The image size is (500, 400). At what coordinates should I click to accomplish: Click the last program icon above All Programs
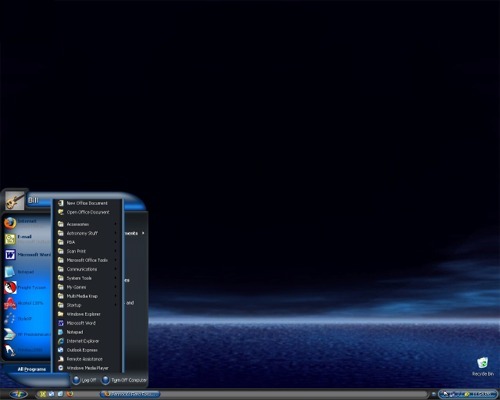point(10,350)
